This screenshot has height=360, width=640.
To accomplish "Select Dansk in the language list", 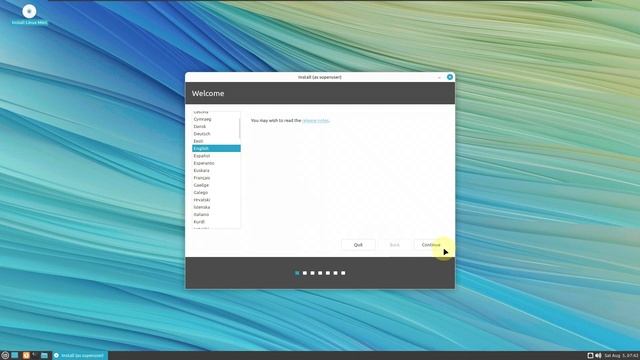I will click(216, 127).
